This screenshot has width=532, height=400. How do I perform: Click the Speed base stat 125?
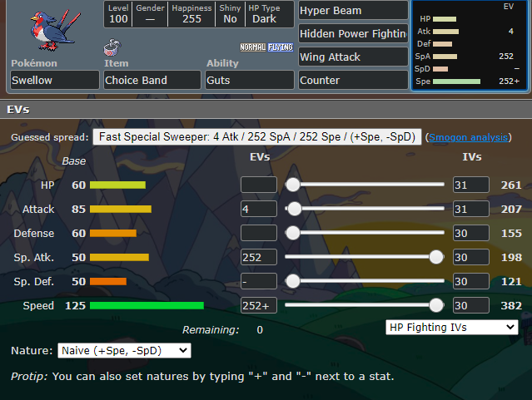click(x=75, y=306)
